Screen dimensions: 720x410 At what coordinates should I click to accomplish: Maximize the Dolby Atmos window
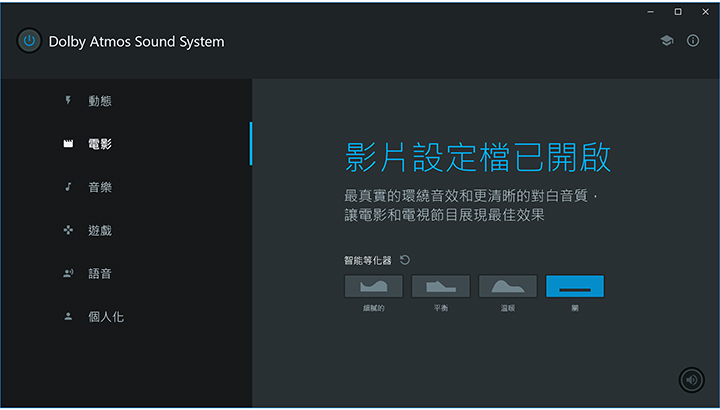click(x=678, y=12)
